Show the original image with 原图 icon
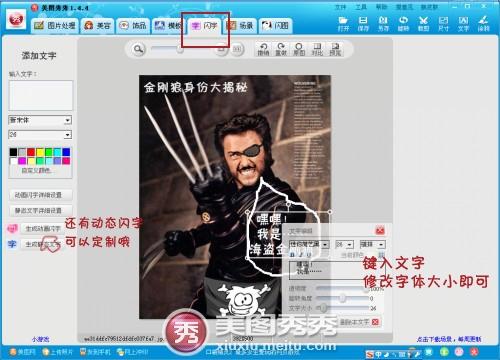 (299, 49)
